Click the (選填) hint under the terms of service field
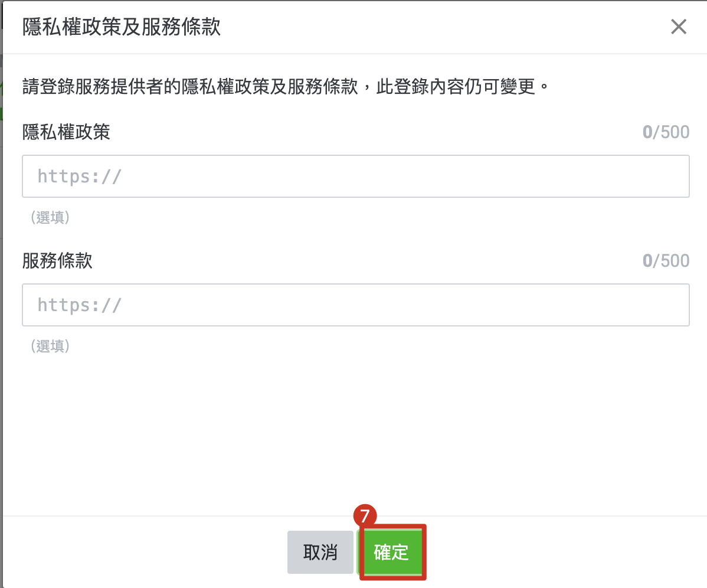Screen dimensions: 707x588 [50, 346]
